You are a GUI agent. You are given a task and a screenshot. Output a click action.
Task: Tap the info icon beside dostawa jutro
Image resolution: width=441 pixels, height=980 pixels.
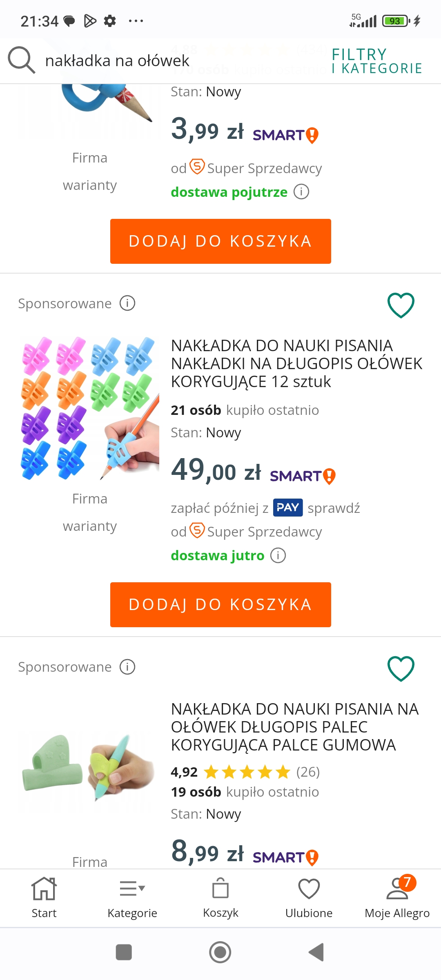point(278,555)
